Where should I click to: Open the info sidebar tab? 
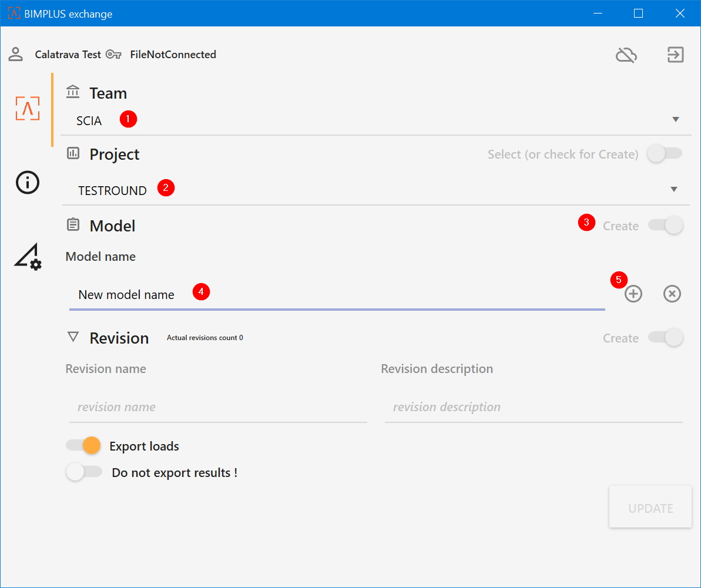[x=28, y=183]
